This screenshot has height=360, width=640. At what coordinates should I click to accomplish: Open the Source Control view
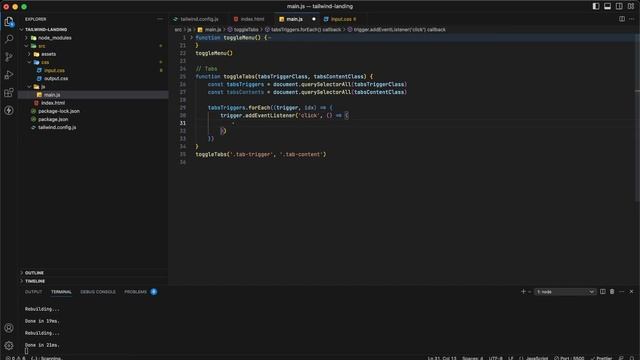click(x=9, y=57)
